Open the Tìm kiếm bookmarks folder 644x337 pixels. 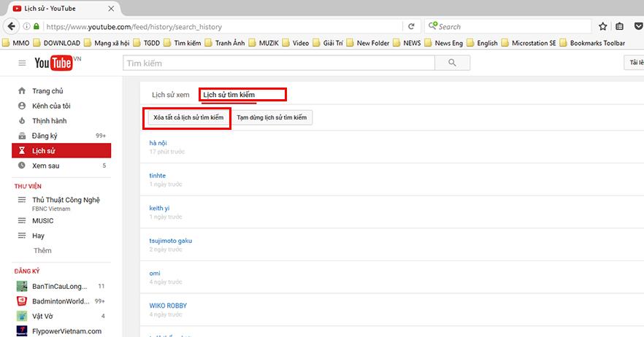[183, 43]
